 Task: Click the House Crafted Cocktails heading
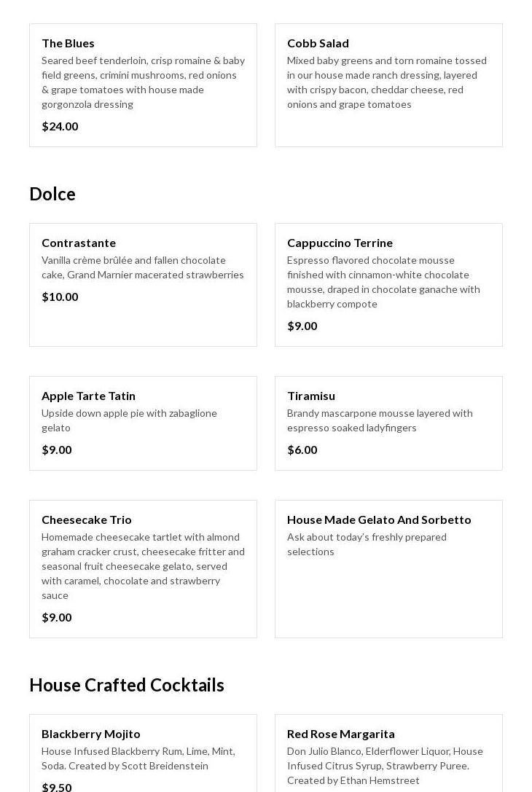click(x=127, y=685)
